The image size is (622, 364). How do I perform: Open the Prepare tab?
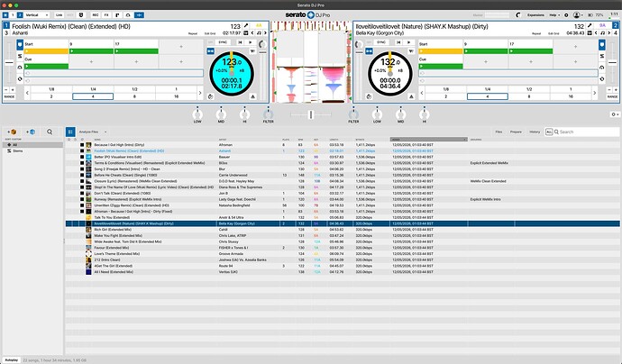click(x=516, y=132)
